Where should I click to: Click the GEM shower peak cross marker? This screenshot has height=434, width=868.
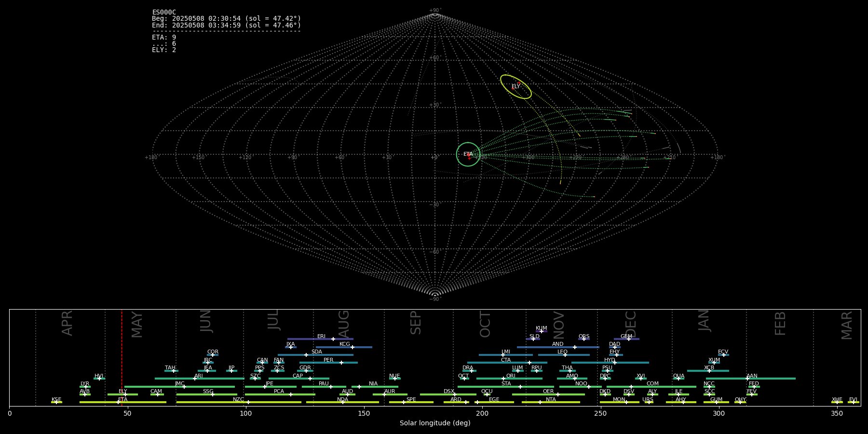628,339
